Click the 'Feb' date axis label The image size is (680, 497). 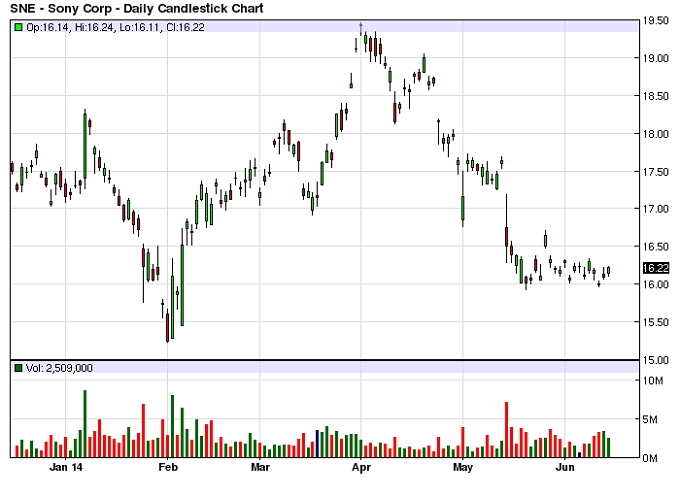tap(167, 468)
